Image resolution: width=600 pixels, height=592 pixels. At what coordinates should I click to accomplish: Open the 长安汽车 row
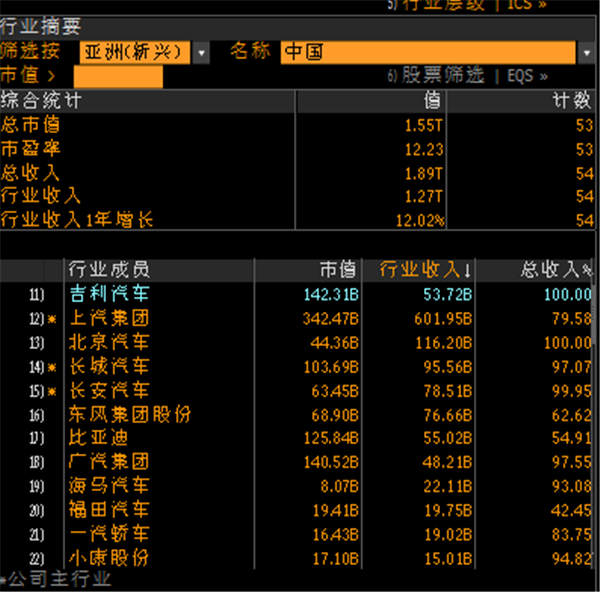tap(297, 391)
